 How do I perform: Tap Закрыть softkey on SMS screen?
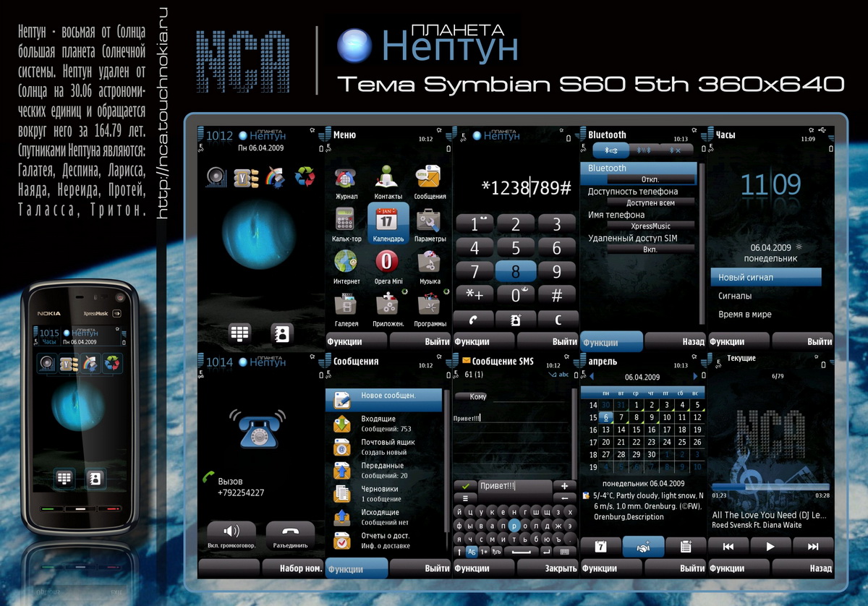tap(548, 568)
